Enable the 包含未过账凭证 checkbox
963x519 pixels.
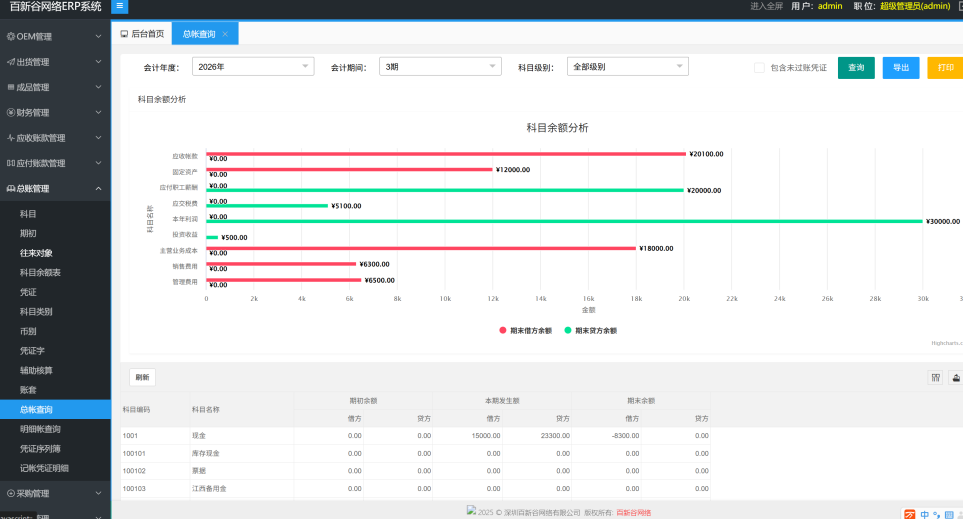click(759, 68)
